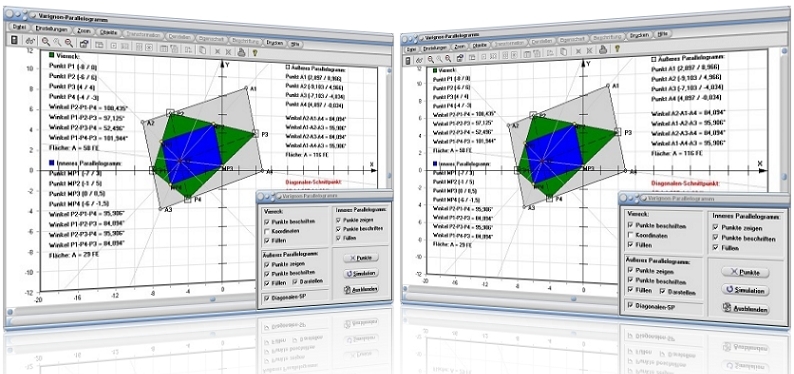Toggle Viereck 'Punkte beschriften' in left dialog
Image resolution: width=794 pixels, height=374 pixels.
coord(266,221)
